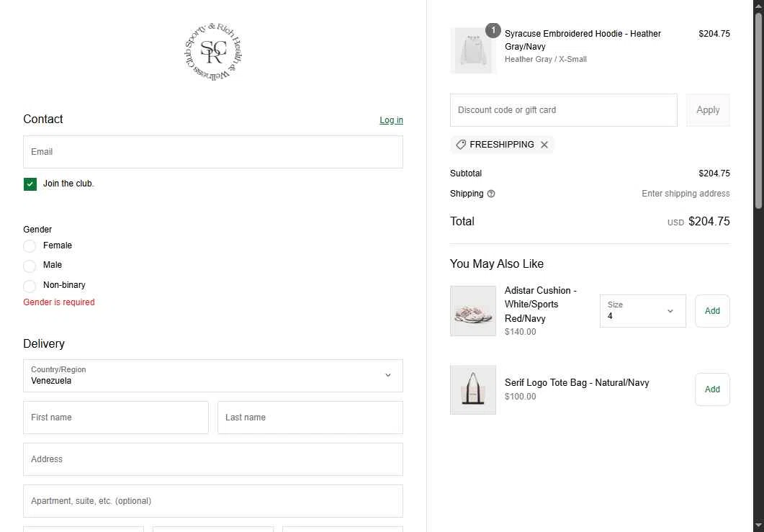Click the First name field

[x=116, y=418]
